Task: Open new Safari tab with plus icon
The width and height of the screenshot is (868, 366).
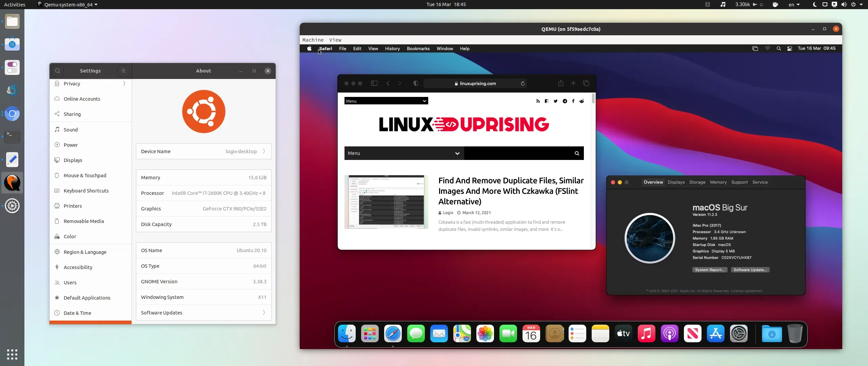Action: pos(573,83)
